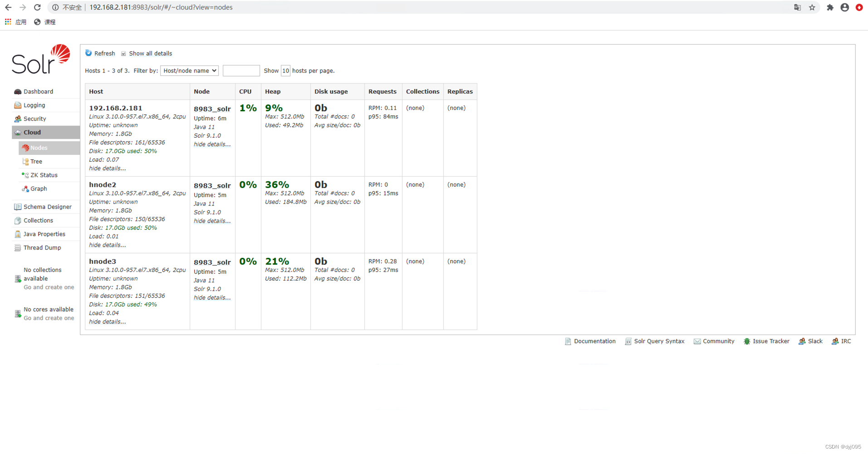
Task: Click the Refresh button label
Action: pyautogui.click(x=105, y=54)
